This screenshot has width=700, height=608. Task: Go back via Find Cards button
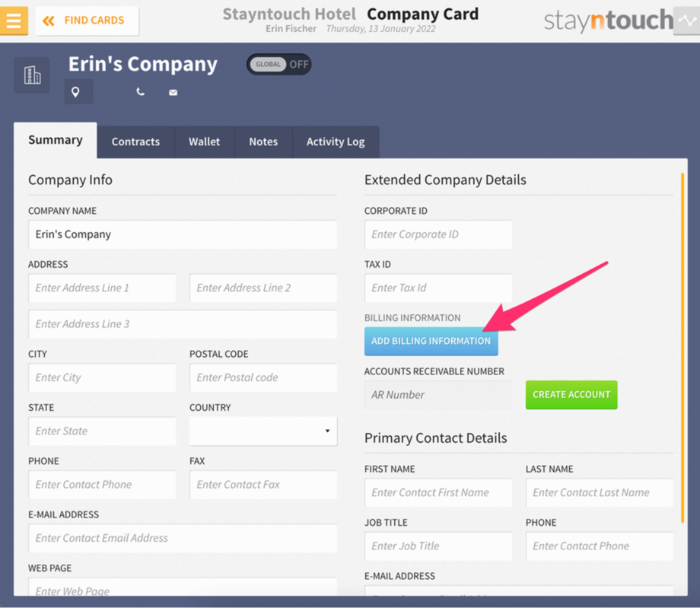[x=87, y=21]
